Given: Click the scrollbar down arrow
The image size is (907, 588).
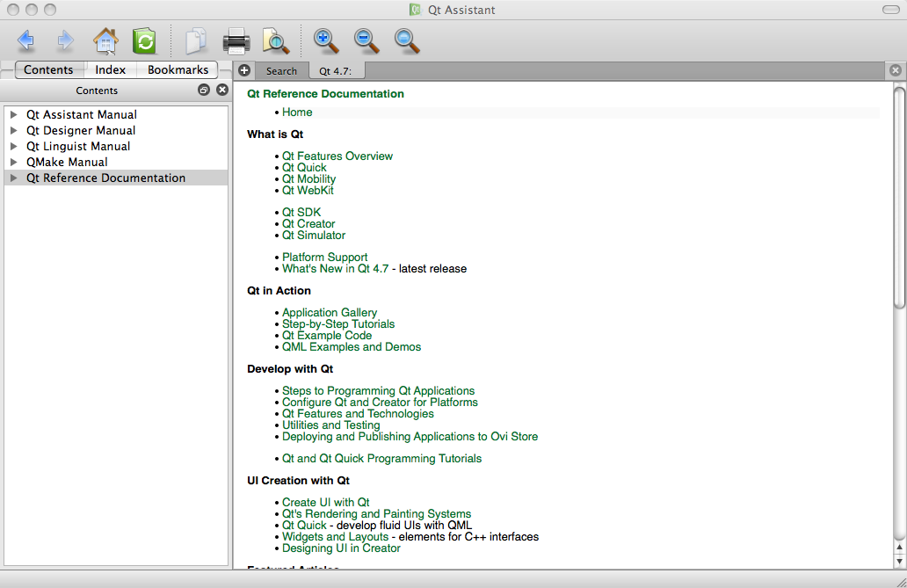Looking at the screenshot, I should (x=899, y=562).
